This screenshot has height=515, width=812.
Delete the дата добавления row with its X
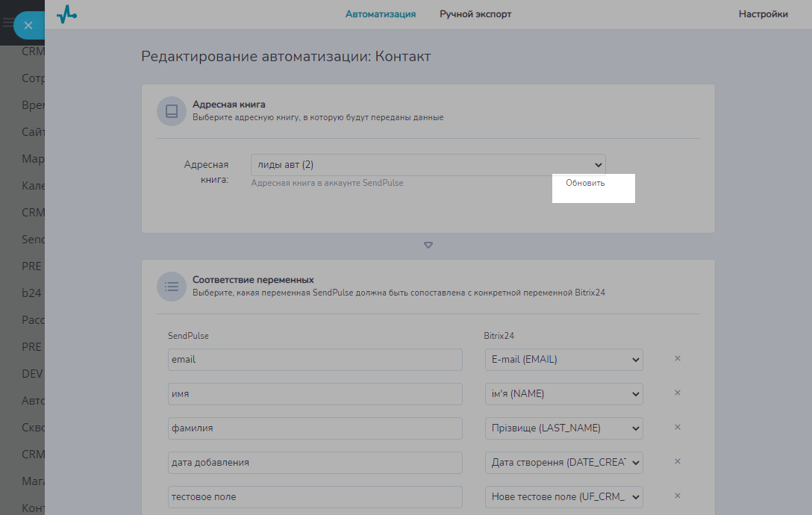coord(678,462)
